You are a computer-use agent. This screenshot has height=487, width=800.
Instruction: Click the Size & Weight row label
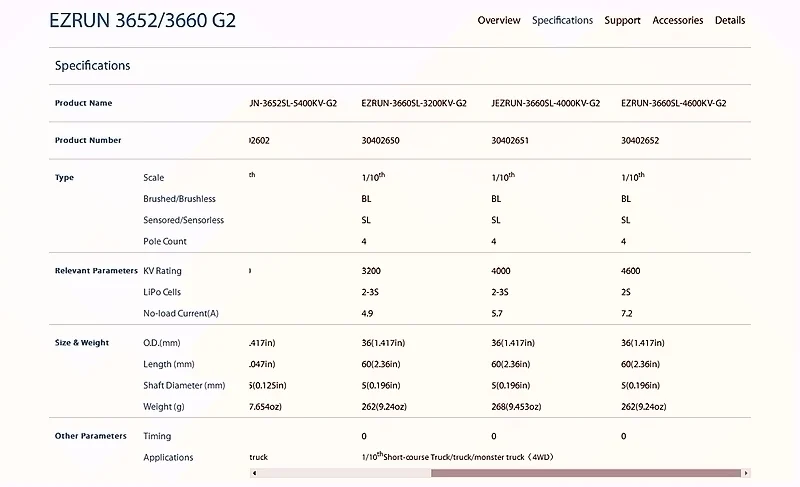pyautogui.click(x=82, y=343)
